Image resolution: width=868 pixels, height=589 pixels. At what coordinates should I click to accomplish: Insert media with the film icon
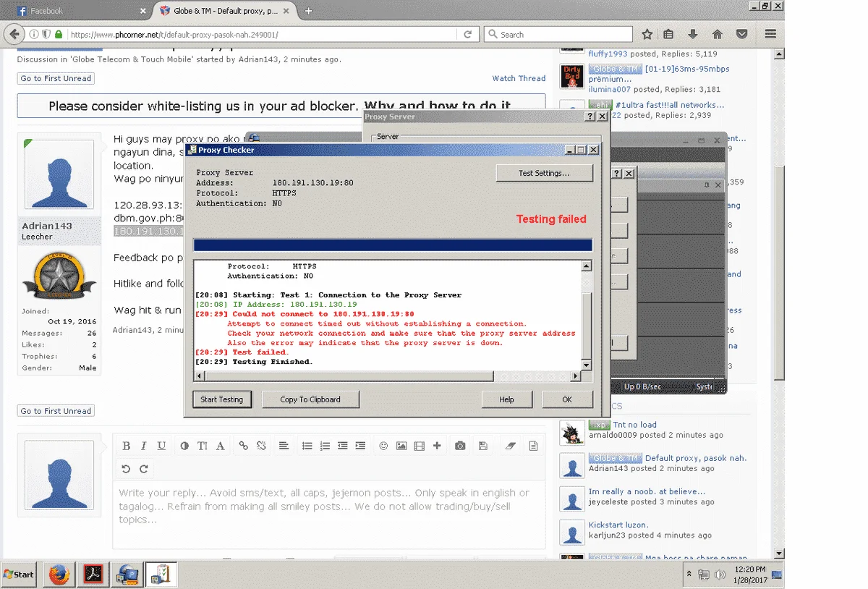419,446
